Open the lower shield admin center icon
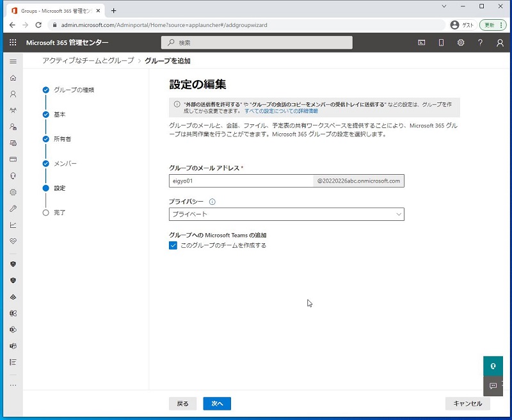This screenshot has height=420, width=512. point(13,280)
